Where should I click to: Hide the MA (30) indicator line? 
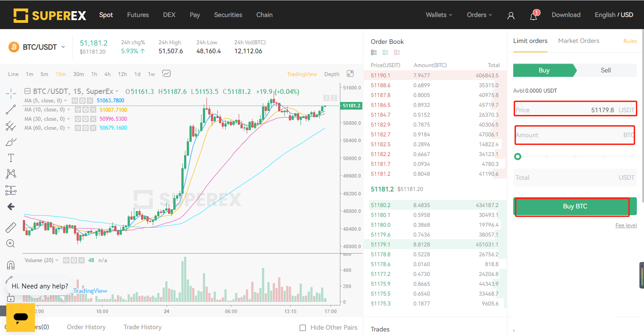pyautogui.click(x=77, y=119)
